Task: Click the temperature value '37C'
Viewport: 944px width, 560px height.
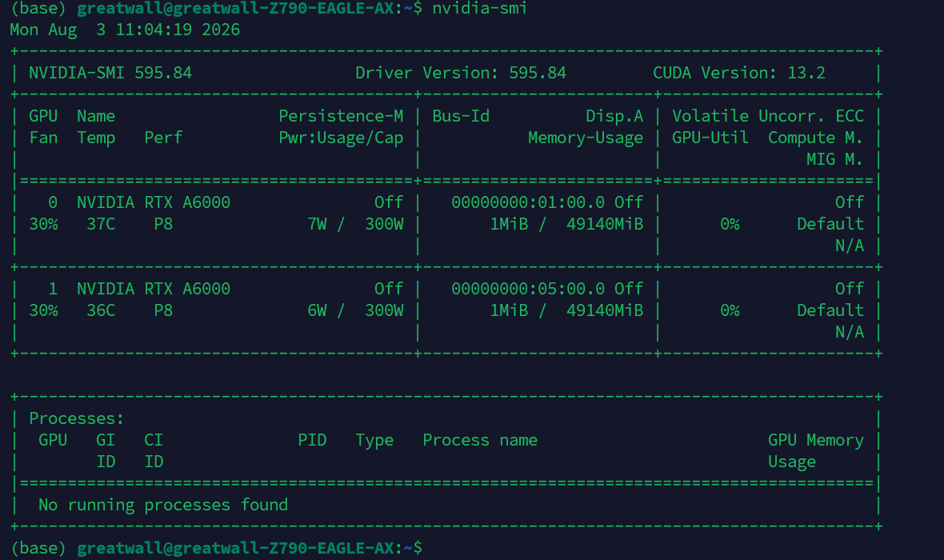Action: point(101,224)
